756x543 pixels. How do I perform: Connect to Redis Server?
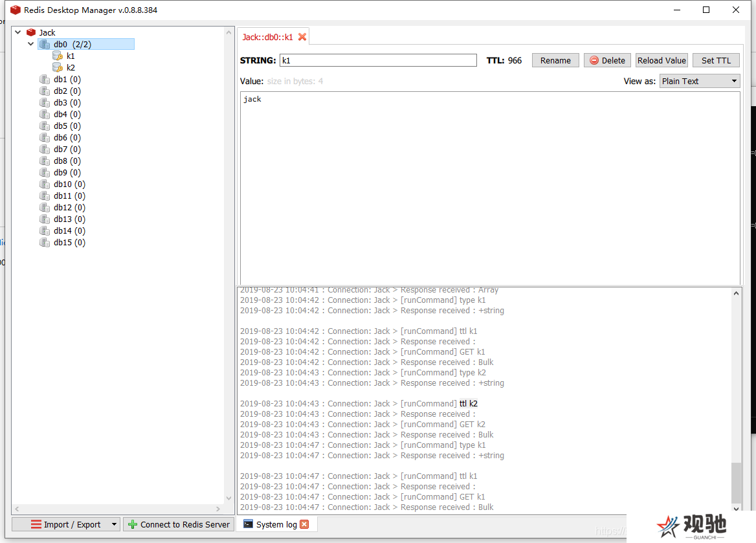(x=179, y=524)
